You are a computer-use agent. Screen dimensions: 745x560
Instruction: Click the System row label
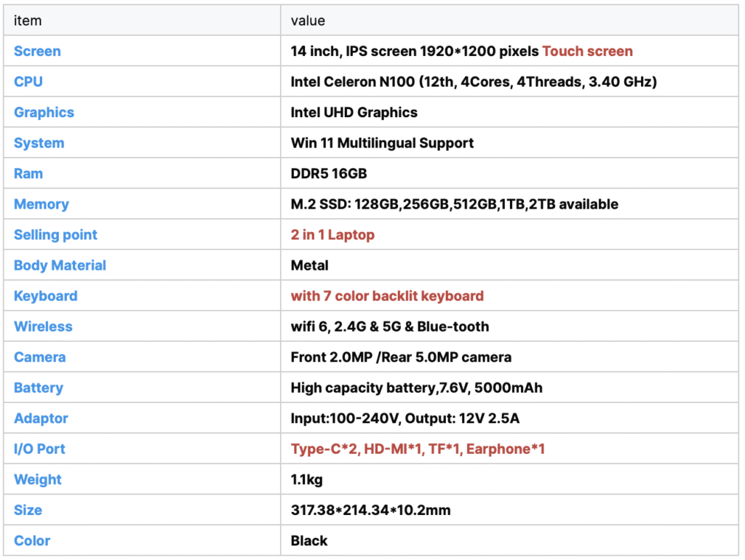39,143
